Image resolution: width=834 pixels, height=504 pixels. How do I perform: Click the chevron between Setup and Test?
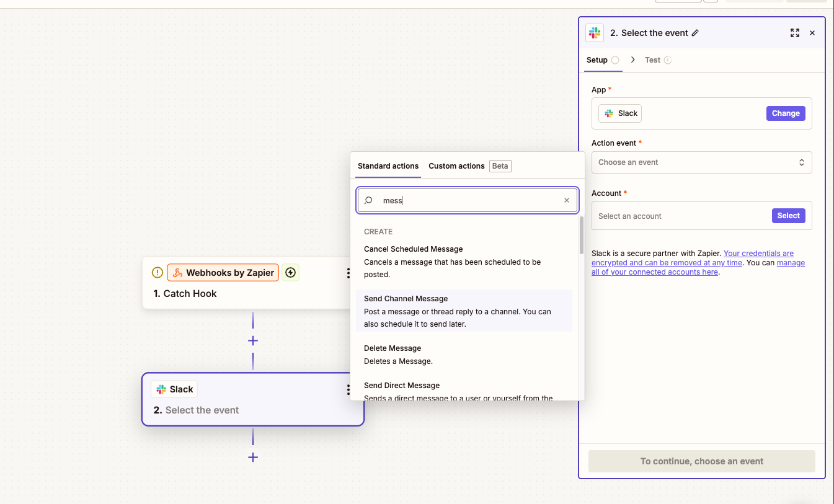point(632,60)
